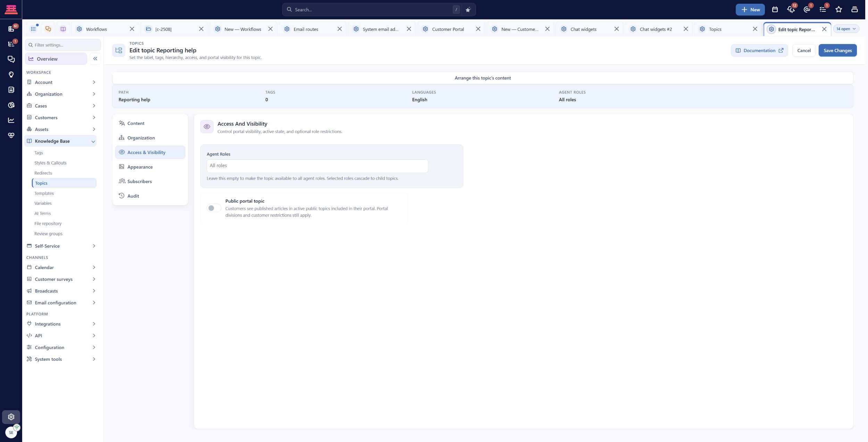The image size is (868, 442).
Task: Open the Documentation link
Action: [759, 50]
